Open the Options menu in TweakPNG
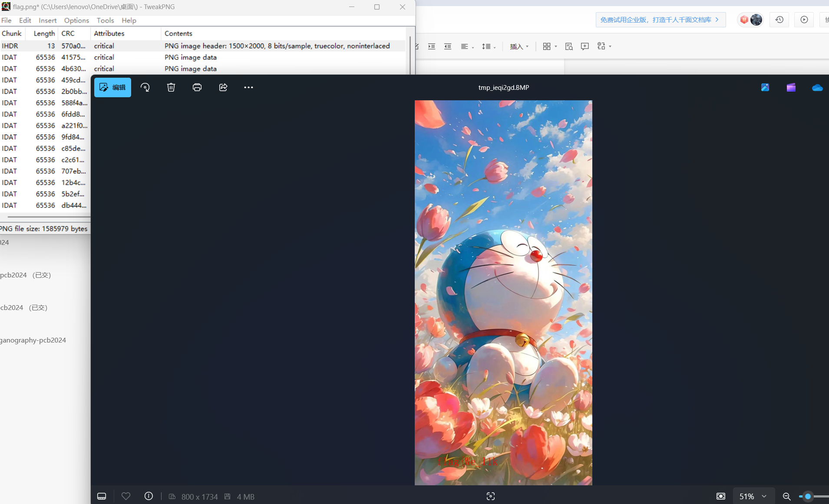 click(76, 20)
